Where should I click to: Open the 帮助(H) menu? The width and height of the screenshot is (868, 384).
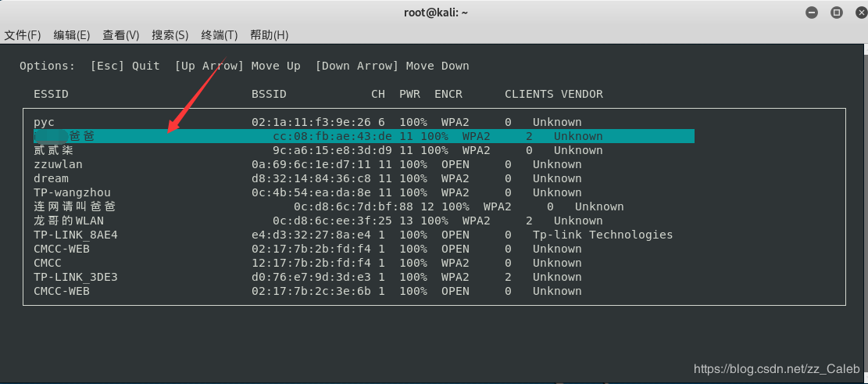point(270,35)
